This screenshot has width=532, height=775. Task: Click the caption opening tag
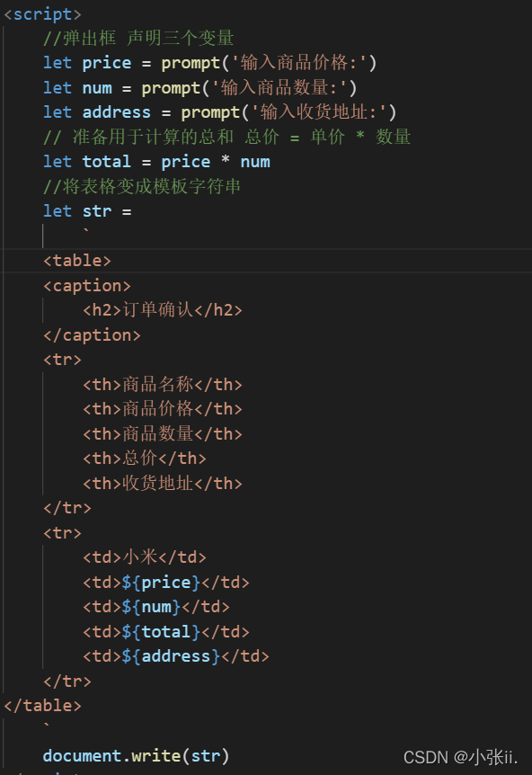pyautogui.click(x=87, y=286)
